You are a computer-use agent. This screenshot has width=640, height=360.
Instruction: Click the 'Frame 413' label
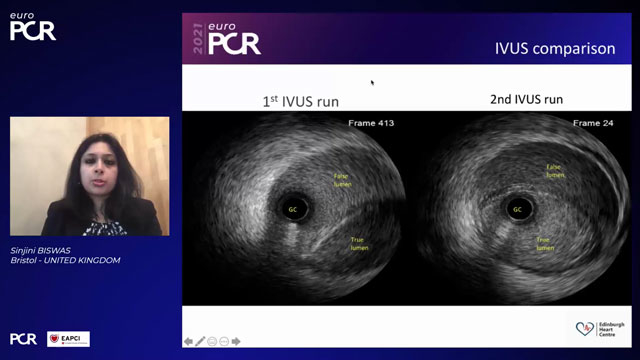371,123
